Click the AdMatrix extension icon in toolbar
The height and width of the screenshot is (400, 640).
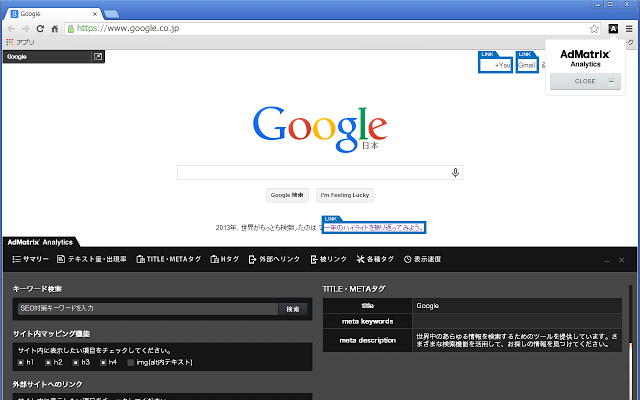613,29
